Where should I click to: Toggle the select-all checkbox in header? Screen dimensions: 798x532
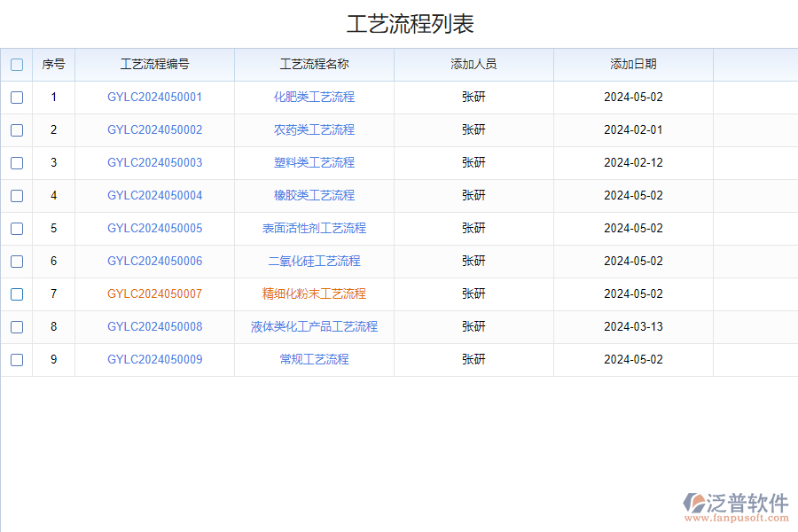pos(17,65)
